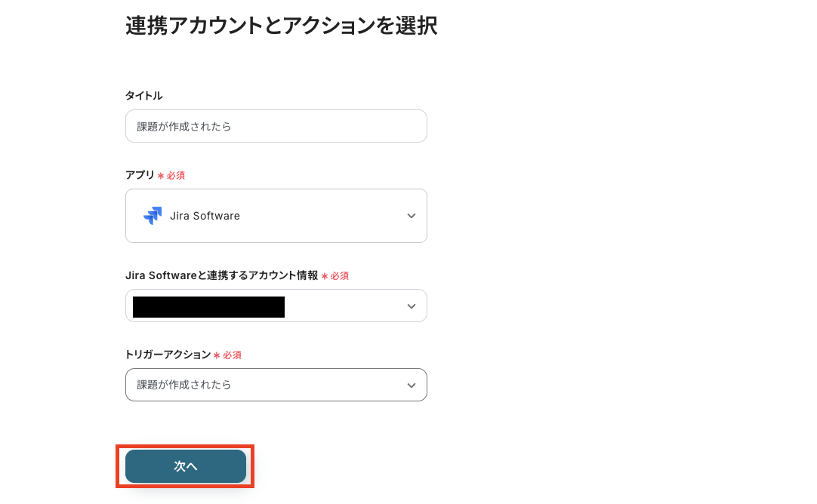The height and width of the screenshot is (504, 817).
Task: Click the chevron on the account dropdown
Action: click(x=412, y=306)
